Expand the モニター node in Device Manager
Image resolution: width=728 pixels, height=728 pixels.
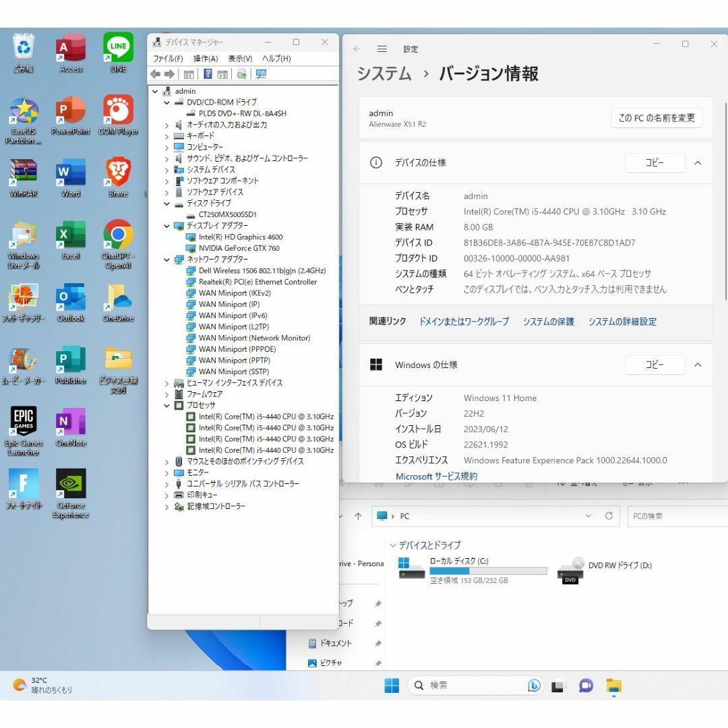point(166,473)
